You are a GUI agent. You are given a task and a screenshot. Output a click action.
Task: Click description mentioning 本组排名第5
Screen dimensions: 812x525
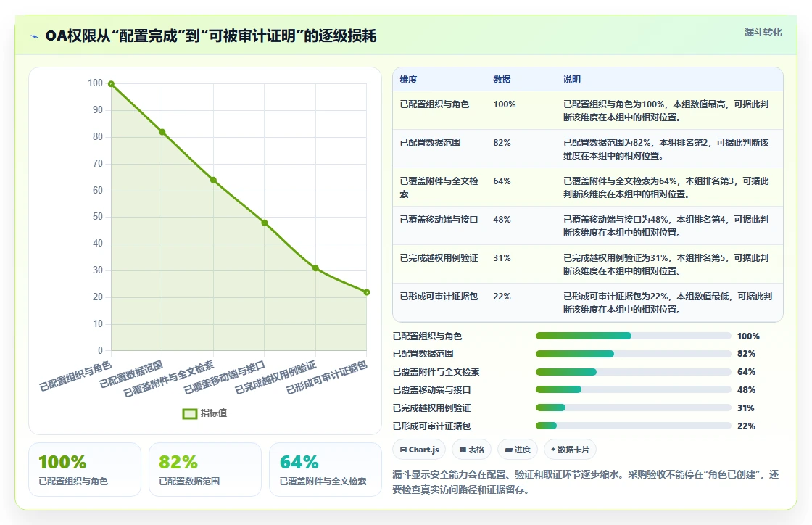666,264
